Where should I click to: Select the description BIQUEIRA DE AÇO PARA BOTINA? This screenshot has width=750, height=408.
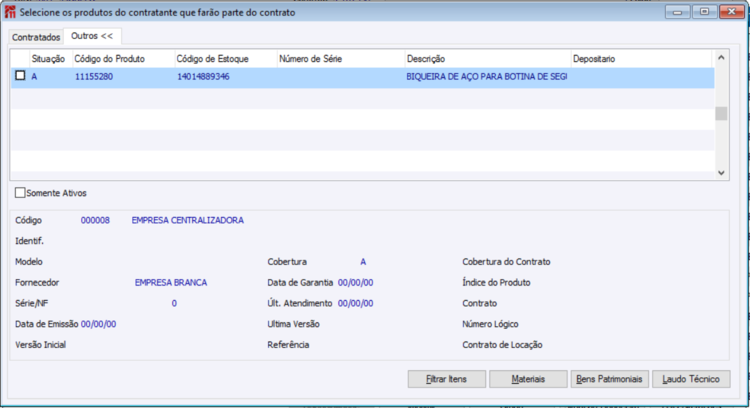tap(486, 77)
